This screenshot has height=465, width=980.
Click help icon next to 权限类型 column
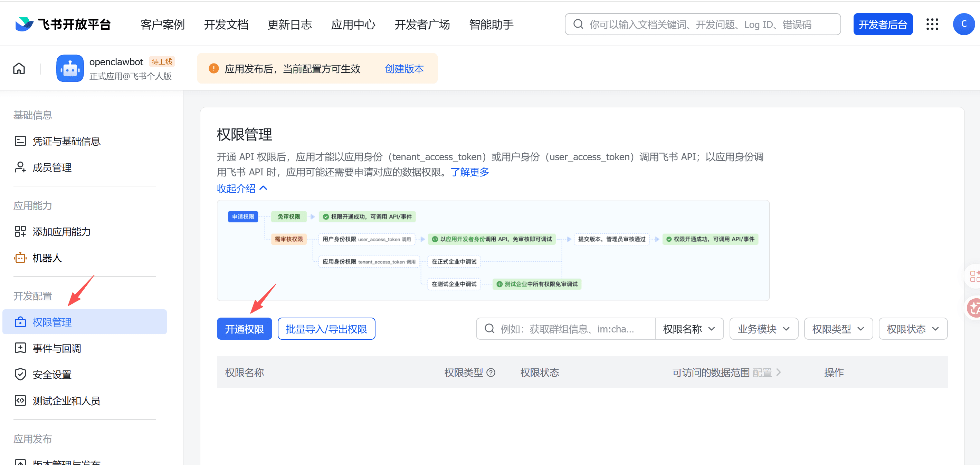[491, 372]
